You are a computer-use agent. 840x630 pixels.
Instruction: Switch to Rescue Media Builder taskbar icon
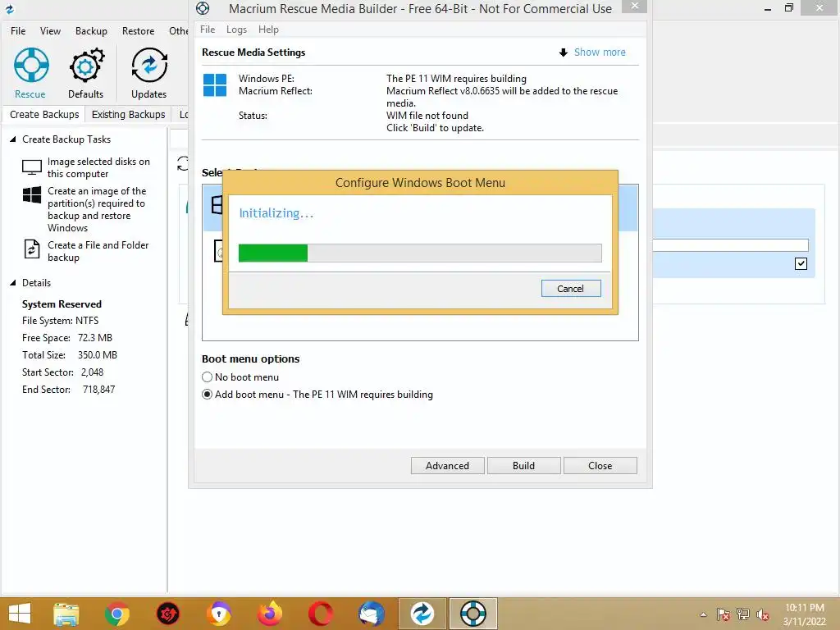[x=473, y=614]
